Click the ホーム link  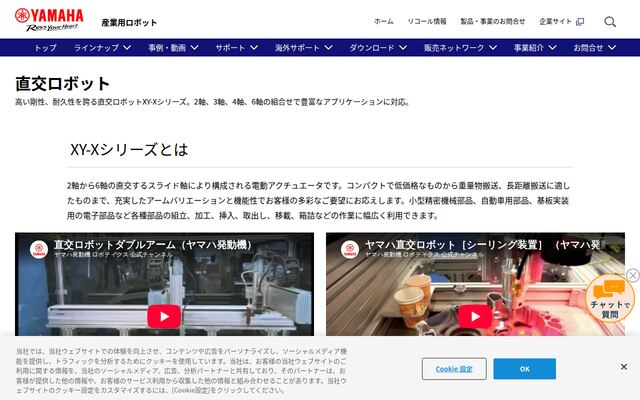click(384, 21)
